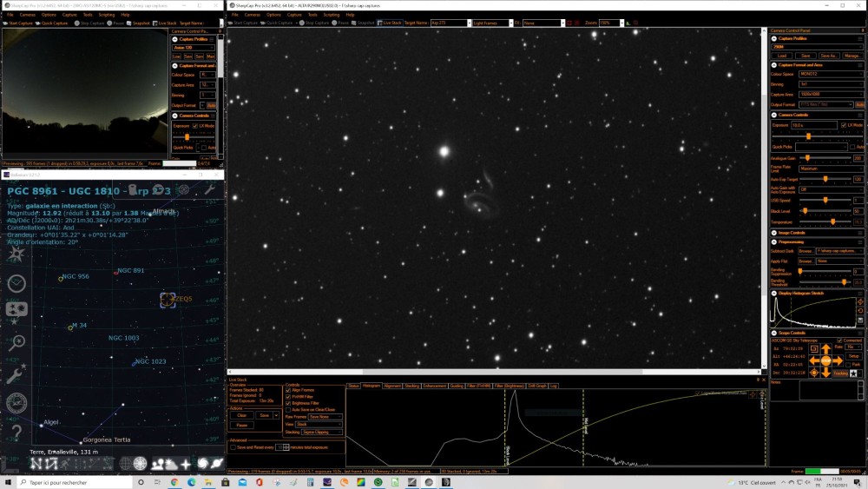Click reset icon beside histogram stretch
This screenshot has height=489, width=868.
tap(860, 311)
